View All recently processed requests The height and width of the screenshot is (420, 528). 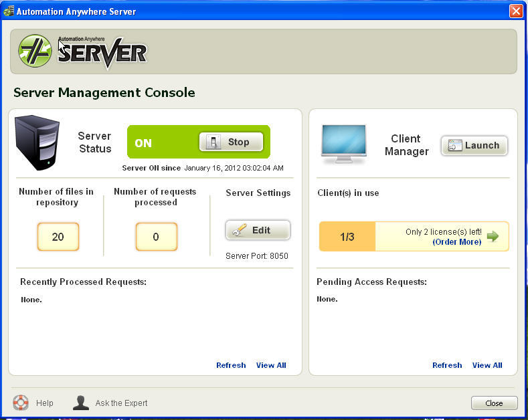click(271, 365)
